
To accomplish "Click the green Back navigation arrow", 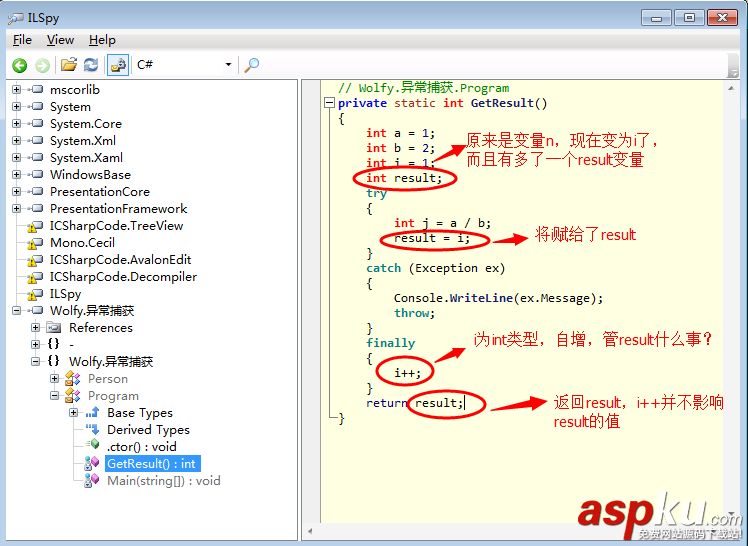I will click(20, 65).
